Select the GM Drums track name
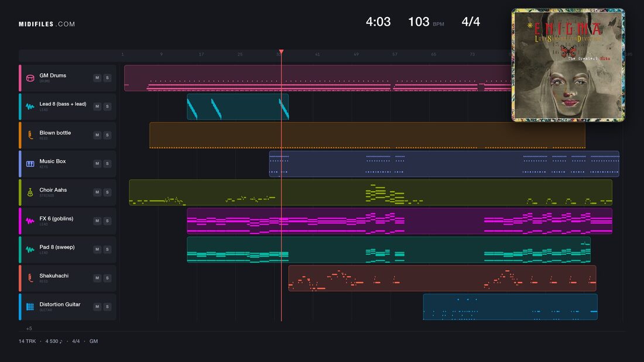This screenshot has width=644, height=362. 53,75
